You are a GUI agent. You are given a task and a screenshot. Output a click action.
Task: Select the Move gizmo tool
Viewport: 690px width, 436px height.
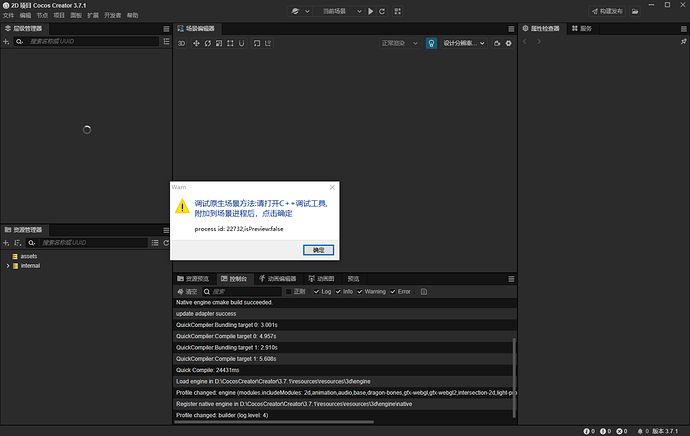coord(196,43)
